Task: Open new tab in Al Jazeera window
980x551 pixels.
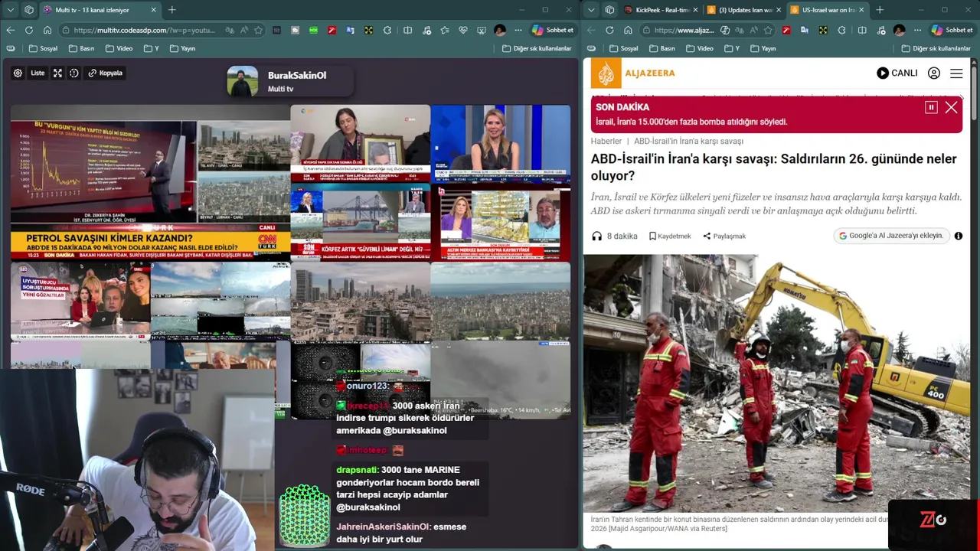Action: click(880, 10)
